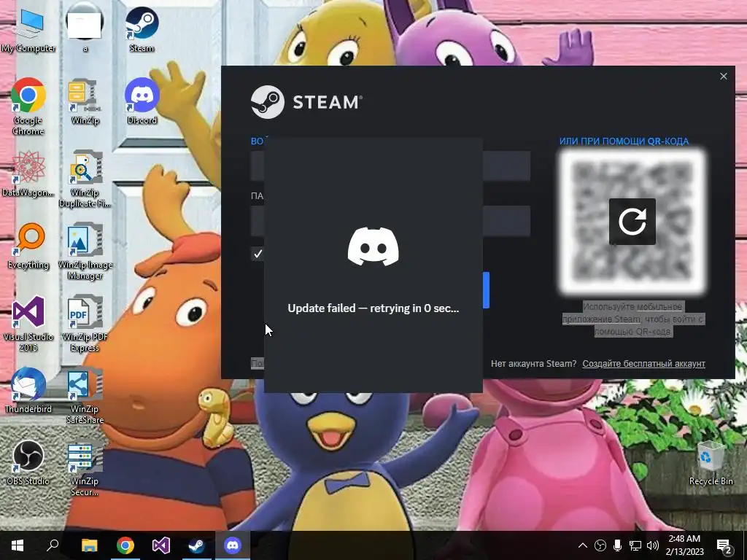
Task: Open the Windows Start menu
Action: (18, 545)
